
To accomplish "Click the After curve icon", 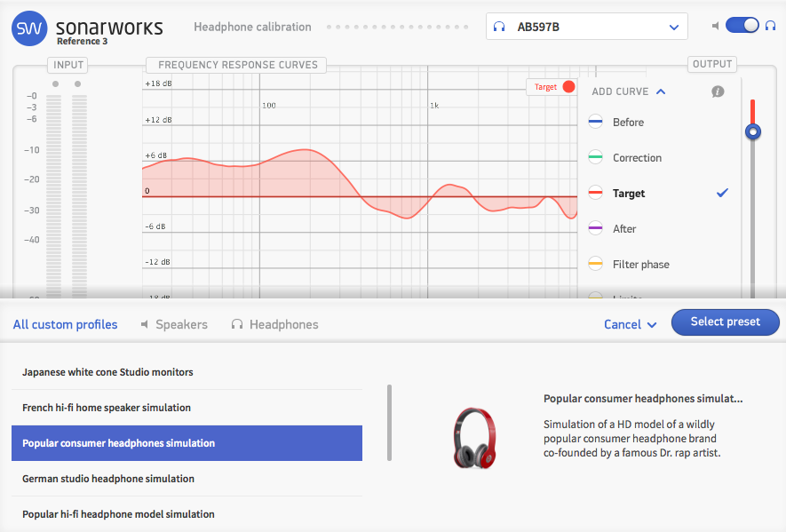I will click(x=594, y=228).
